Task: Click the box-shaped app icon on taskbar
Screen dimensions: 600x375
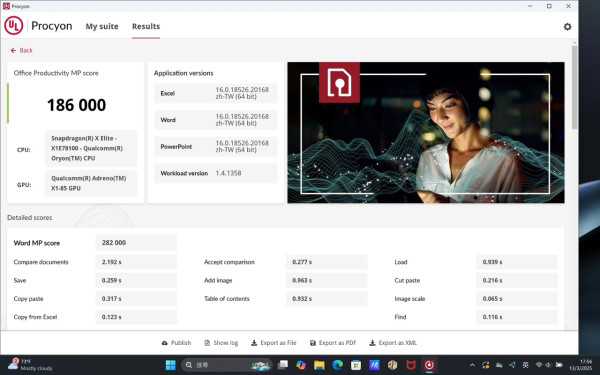Action: point(392,365)
